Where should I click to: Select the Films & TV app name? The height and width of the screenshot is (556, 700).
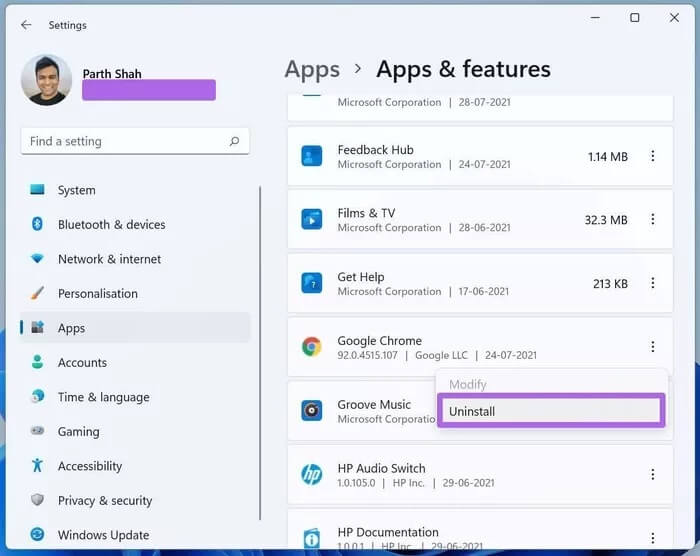tap(366, 213)
